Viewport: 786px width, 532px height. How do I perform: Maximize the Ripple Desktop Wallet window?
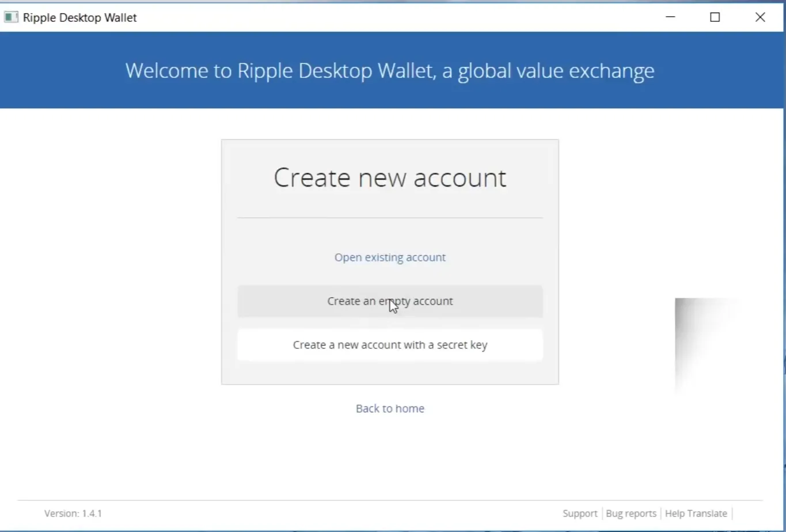pyautogui.click(x=715, y=17)
